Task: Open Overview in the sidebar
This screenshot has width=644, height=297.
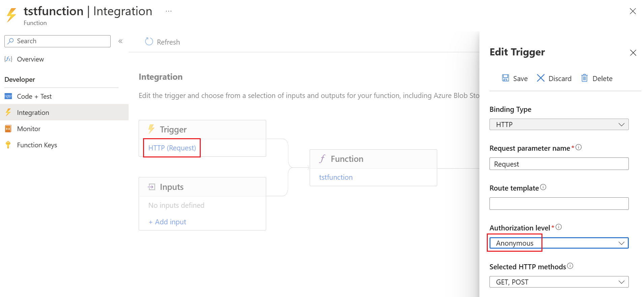Action: 30,59
